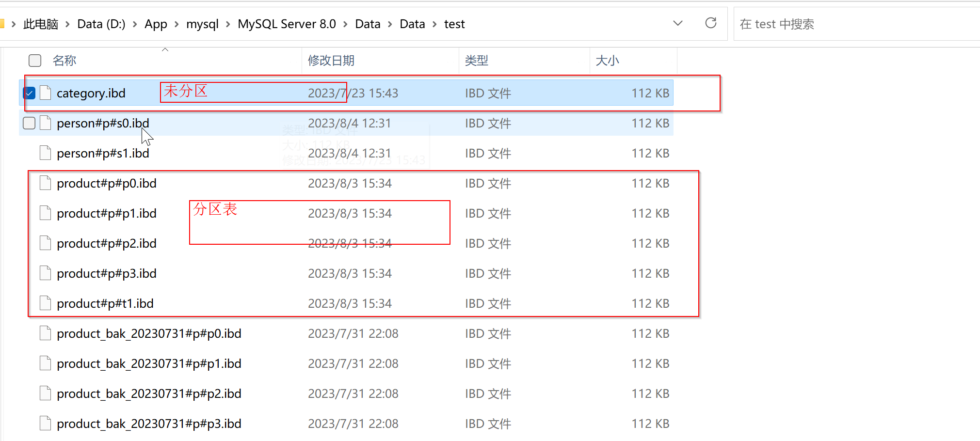Click the test breadcrumb segment
This screenshot has width=980, height=441.
454,24
